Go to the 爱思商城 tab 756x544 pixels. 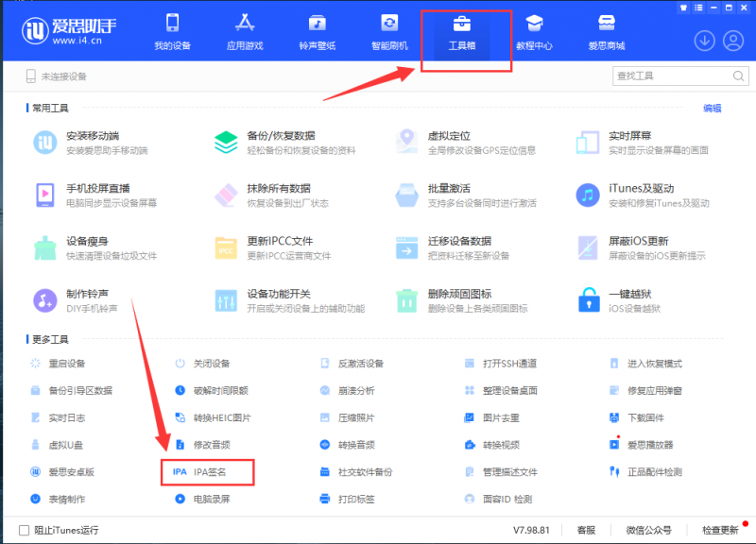click(607, 32)
